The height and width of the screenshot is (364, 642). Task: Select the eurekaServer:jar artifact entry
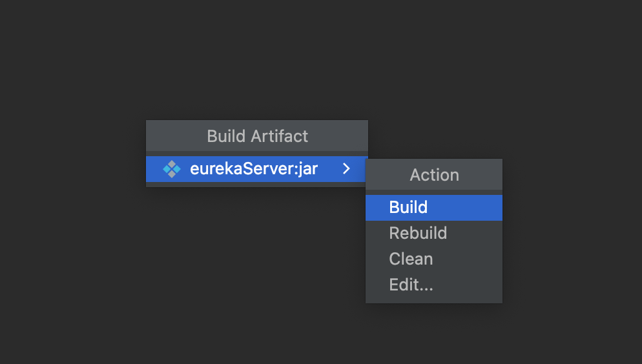coord(256,169)
